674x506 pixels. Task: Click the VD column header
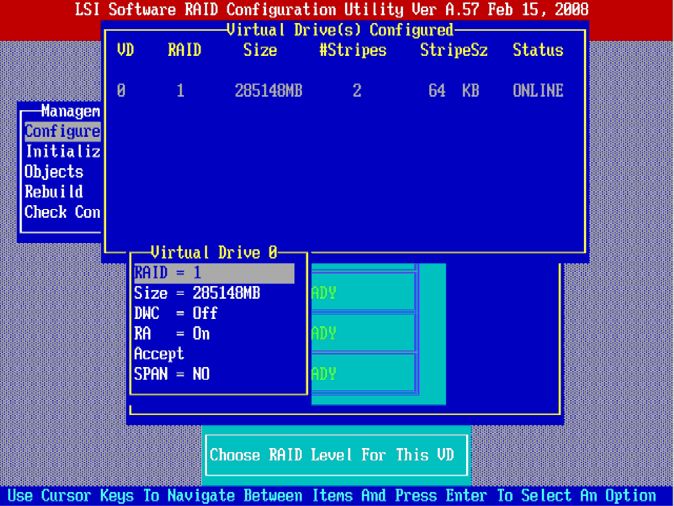[125, 50]
